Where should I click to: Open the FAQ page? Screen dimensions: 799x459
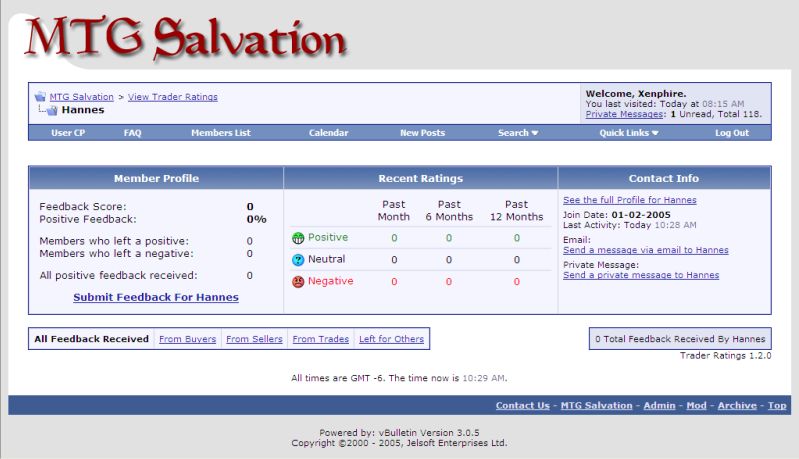[132, 133]
